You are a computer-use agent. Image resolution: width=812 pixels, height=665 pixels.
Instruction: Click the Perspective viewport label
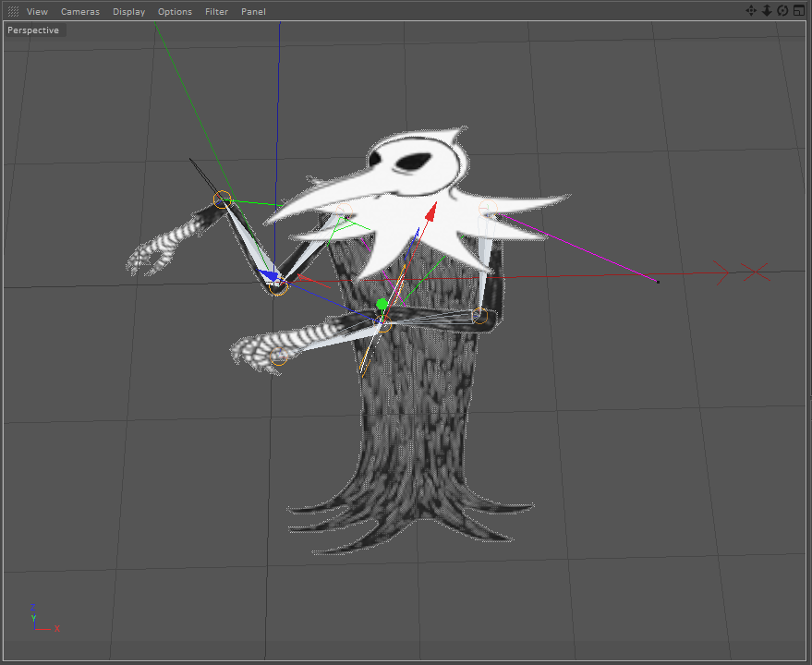click(33, 30)
